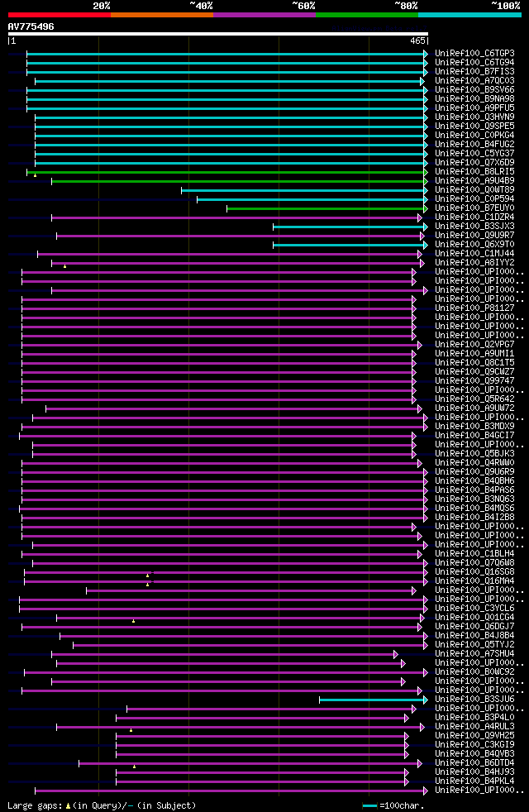Open hit UniRef100_B9NA98
The width and height of the screenshot is (529, 812).
point(474,99)
